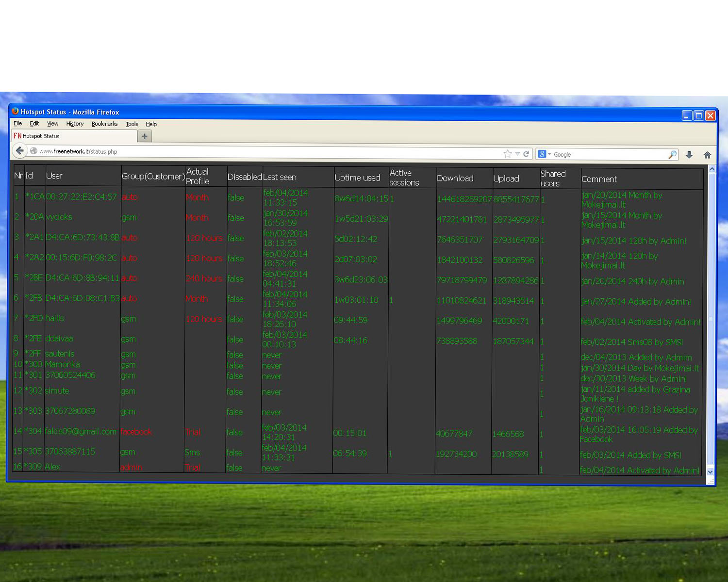Open the File menu
728x582 pixels.
[18, 124]
